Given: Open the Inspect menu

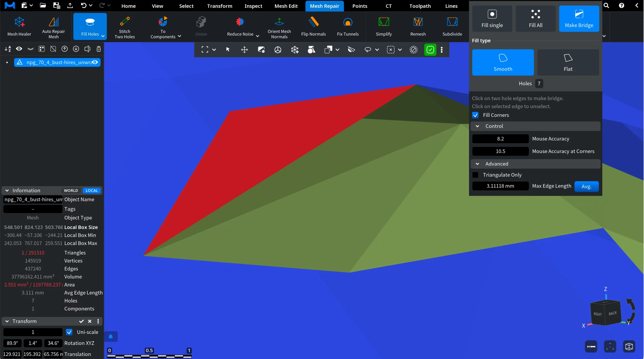Looking at the screenshot, I should (x=253, y=6).
